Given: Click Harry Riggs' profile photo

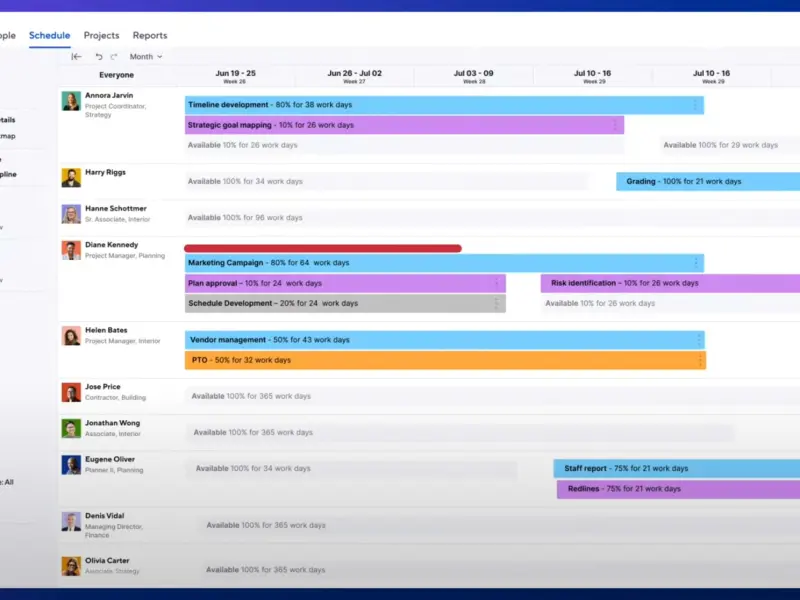Looking at the screenshot, I should 71,177.
